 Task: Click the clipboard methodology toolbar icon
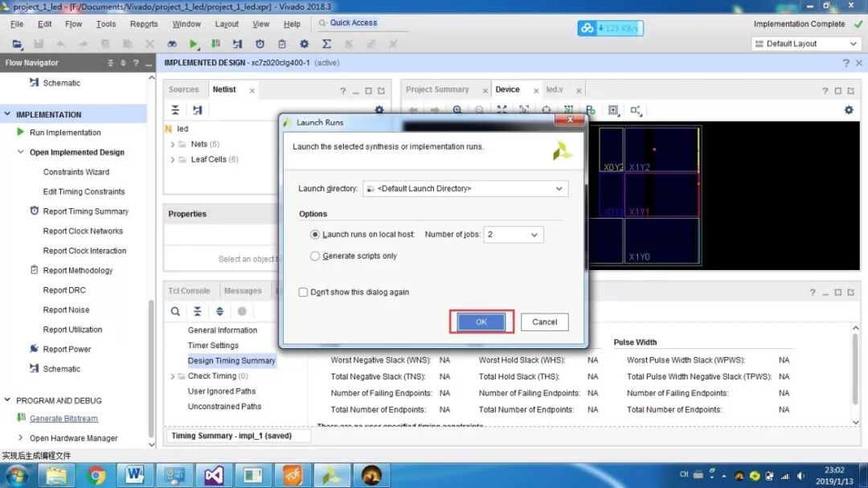pyautogui.click(x=282, y=43)
